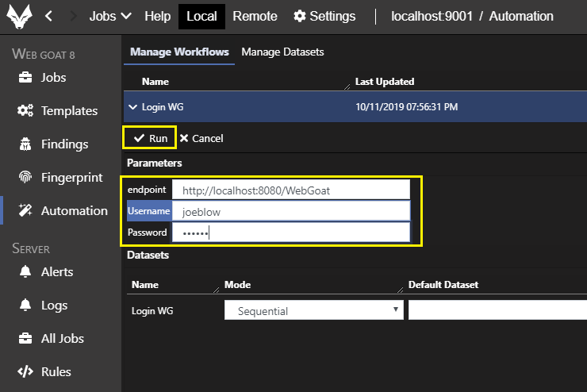The image size is (587, 392).
Task: Open the Jobs briefcase icon in sidebar
Action: click(x=25, y=77)
